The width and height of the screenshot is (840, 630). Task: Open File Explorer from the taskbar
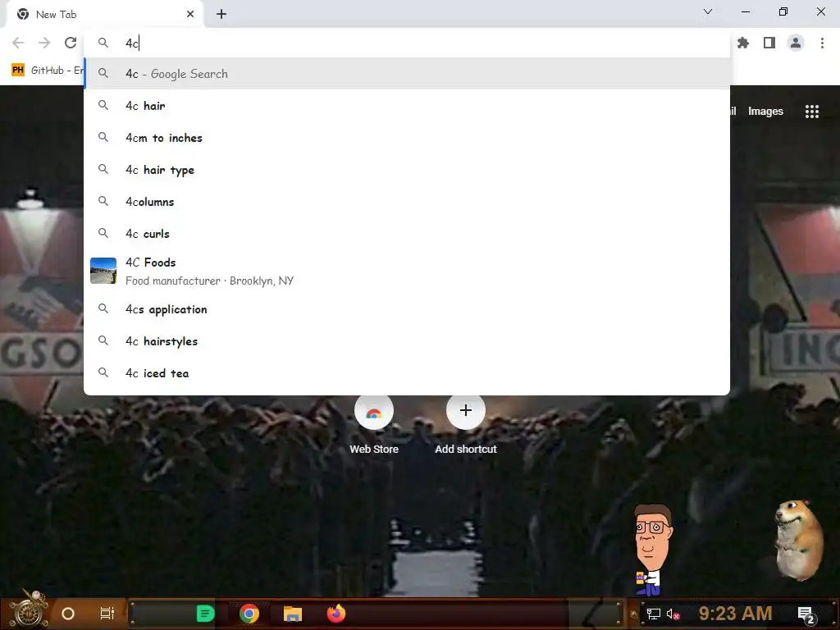(293, 614)
